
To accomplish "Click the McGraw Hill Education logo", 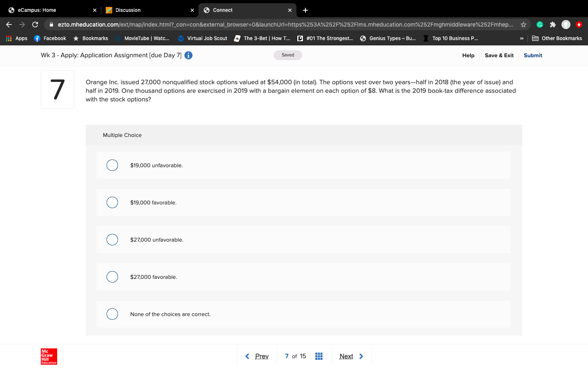I will (x=49, y=357).
